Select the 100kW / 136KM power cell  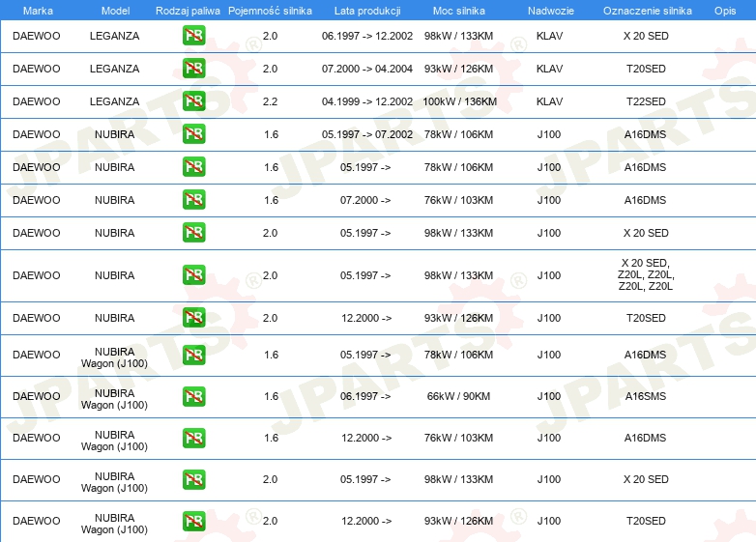click(x=459, y=101)
